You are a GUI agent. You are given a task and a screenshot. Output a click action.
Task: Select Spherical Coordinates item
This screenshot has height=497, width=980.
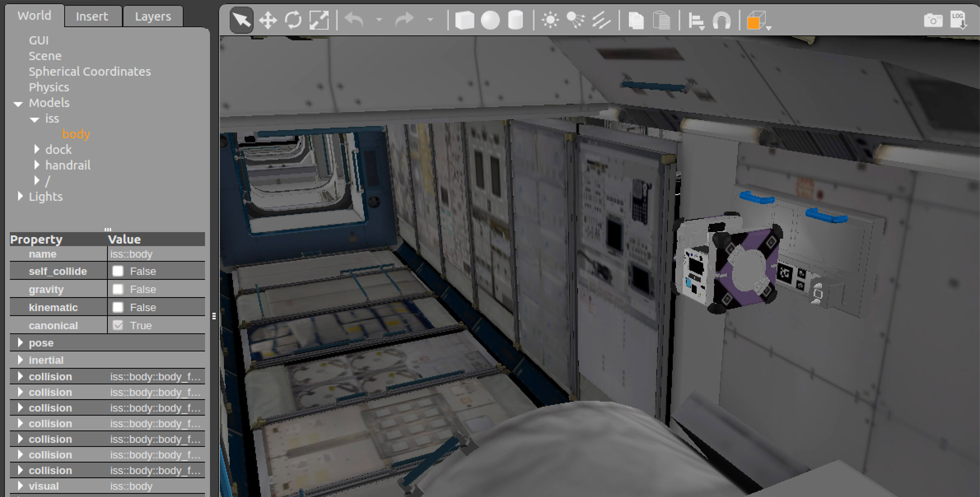click(x=90, y=72)
